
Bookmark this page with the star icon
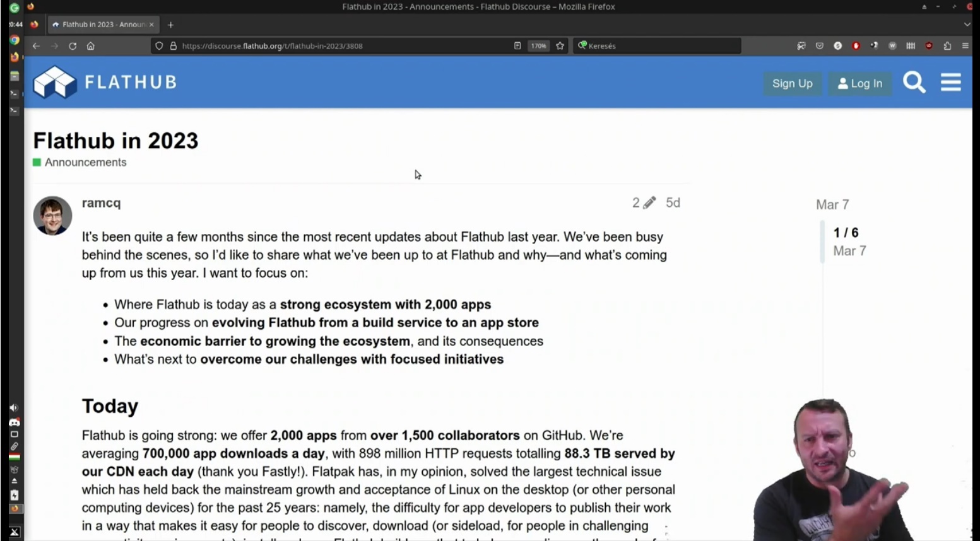point(560,46)
